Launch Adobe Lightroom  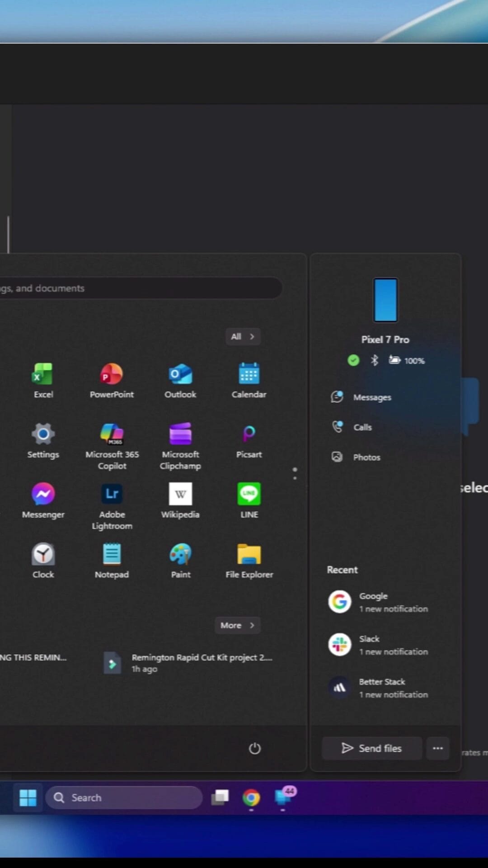coord(112,506)
